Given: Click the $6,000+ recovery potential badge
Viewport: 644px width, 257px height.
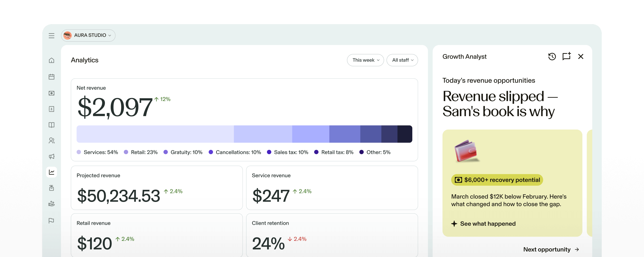Looking at the screenshot, I should (x=497, y=180).
